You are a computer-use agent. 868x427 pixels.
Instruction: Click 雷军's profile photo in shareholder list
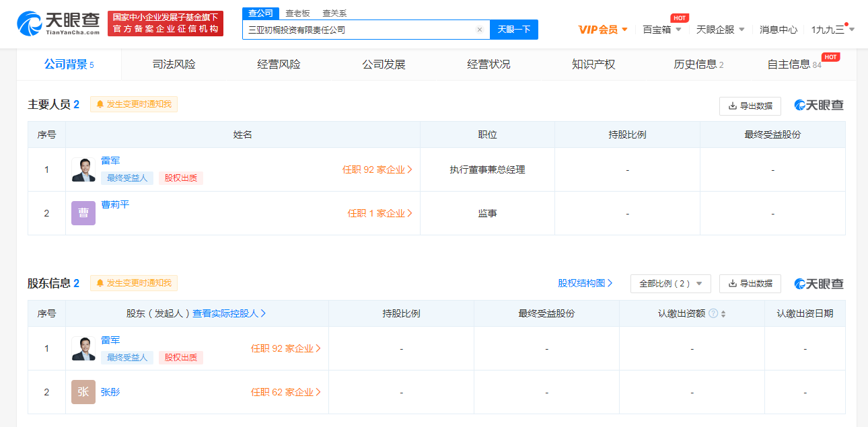coord(83,348)
